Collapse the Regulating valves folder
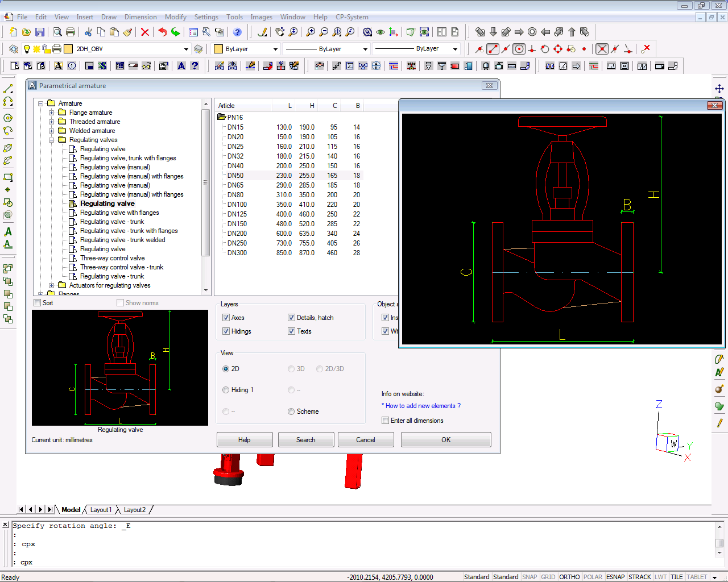Image resolution: width=728 pixels, height=582 pixels. coord(51,140)
